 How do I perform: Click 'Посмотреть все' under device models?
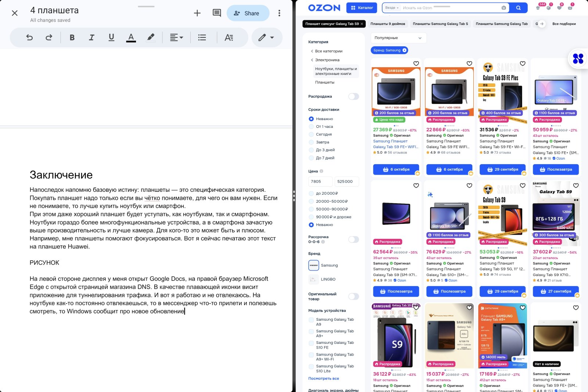point(324,378)
